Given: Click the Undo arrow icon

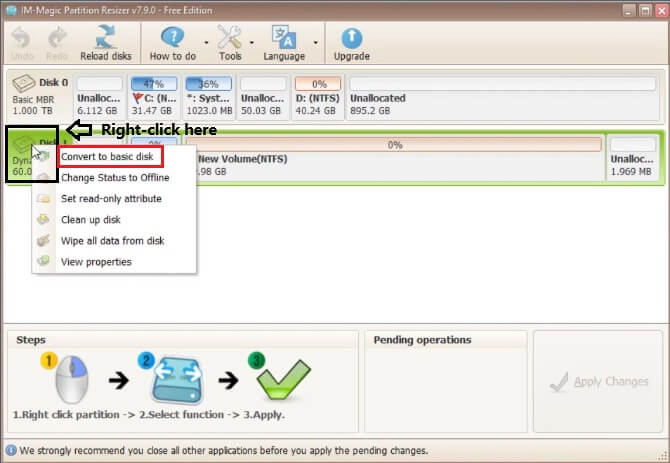Looking at the screenshot, I should [x=21, y=38].
